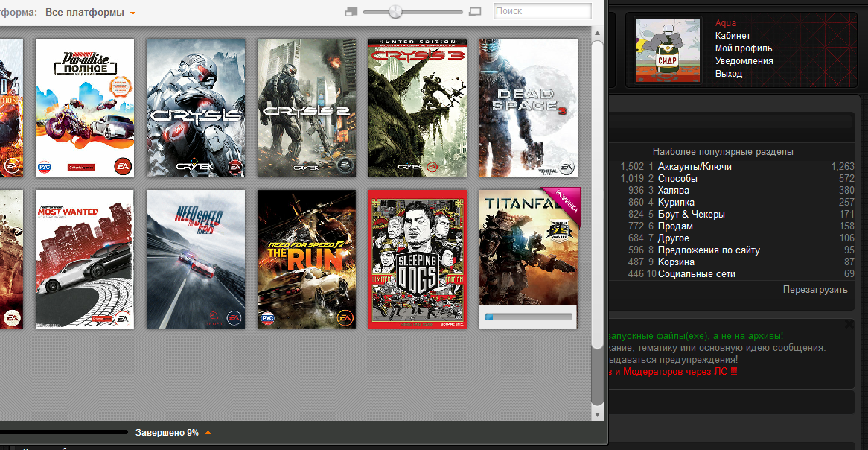Select the Crysis game cover
Viewport: 868px width, 450px height.
coord(195,108)
